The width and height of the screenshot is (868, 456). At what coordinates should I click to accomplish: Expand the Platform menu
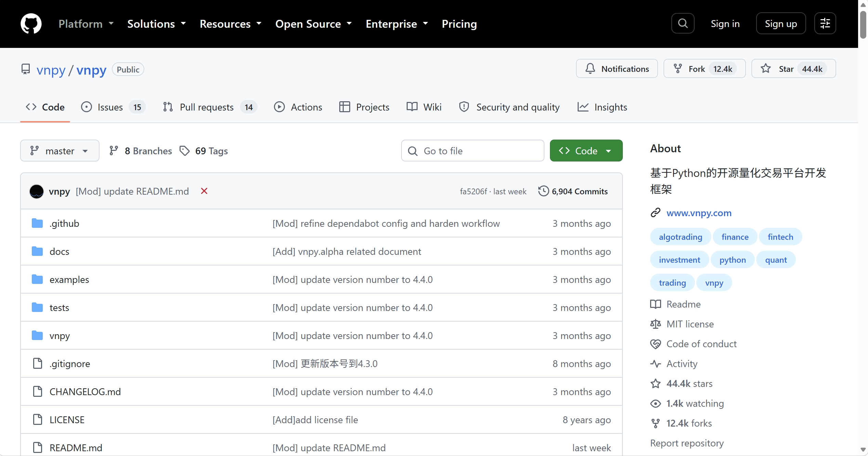[x=86, y=24]
